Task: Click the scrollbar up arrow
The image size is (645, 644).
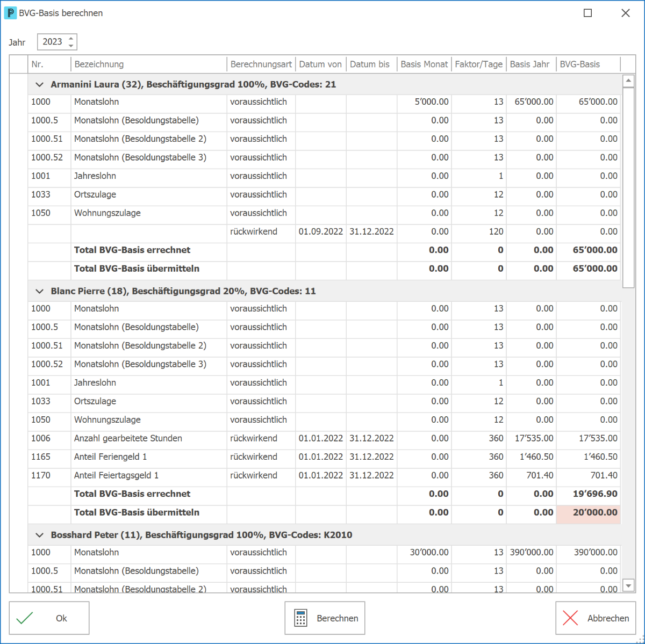Action: pos(628,81)
